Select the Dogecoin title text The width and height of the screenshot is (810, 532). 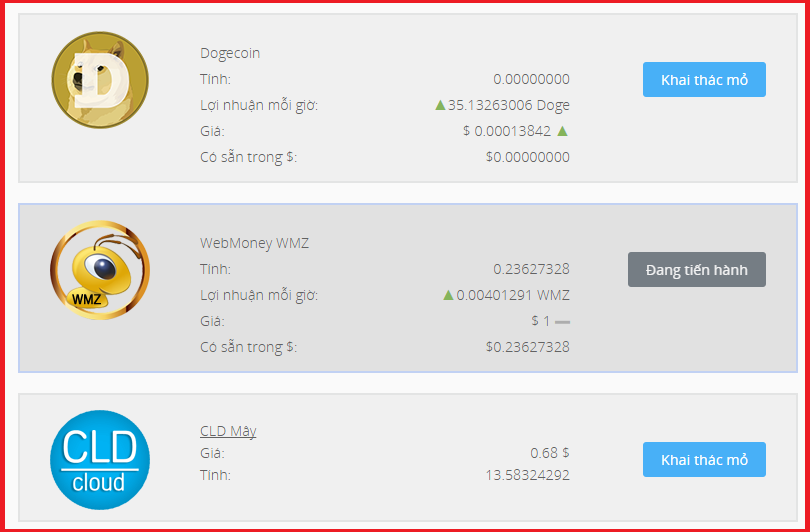[x=230, y=53]
